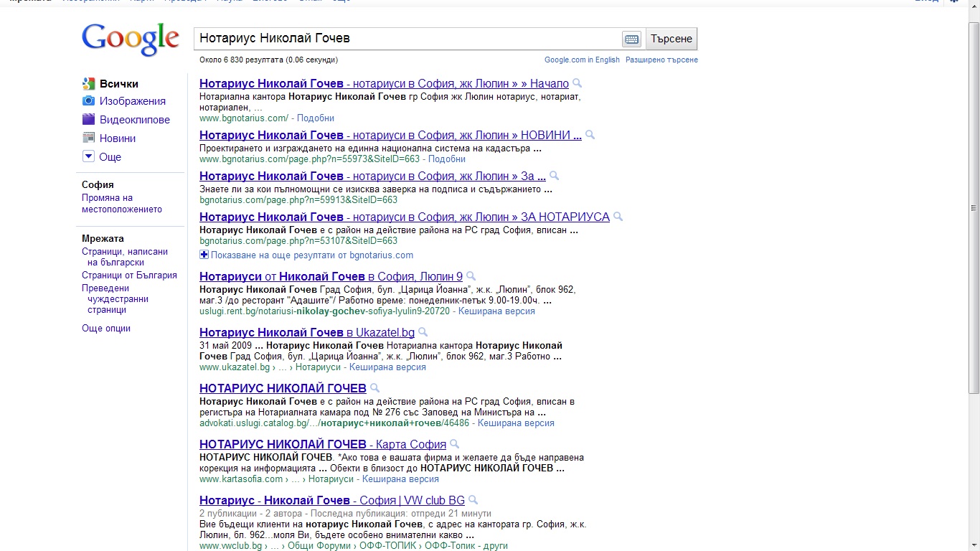The width and height of the screenshot is (980, 551).
Task: Click the Google logo
Action: 131,39
